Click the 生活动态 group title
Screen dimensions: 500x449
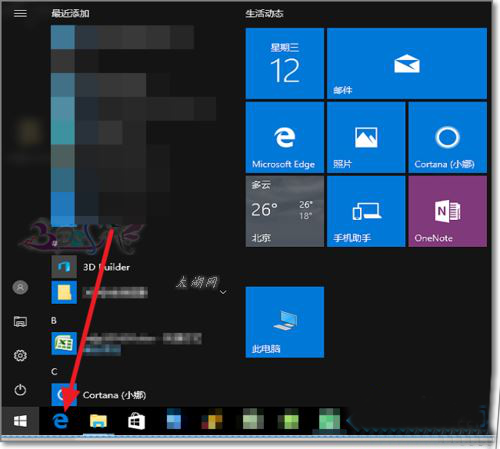click(264, 13)
